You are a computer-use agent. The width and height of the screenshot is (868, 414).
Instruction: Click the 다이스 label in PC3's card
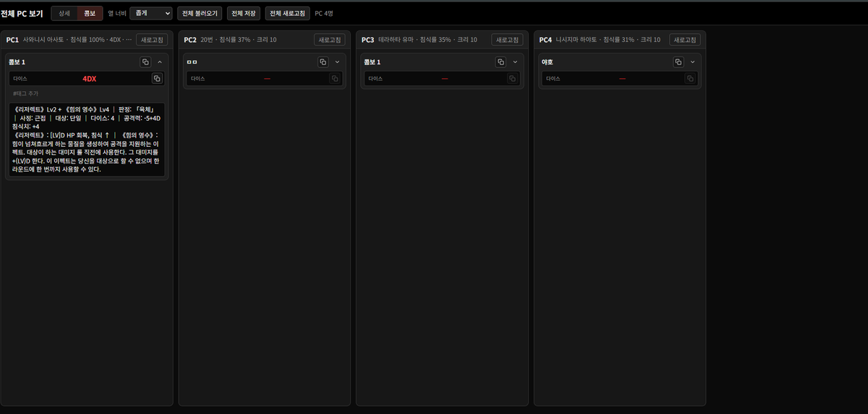point(375,78)
